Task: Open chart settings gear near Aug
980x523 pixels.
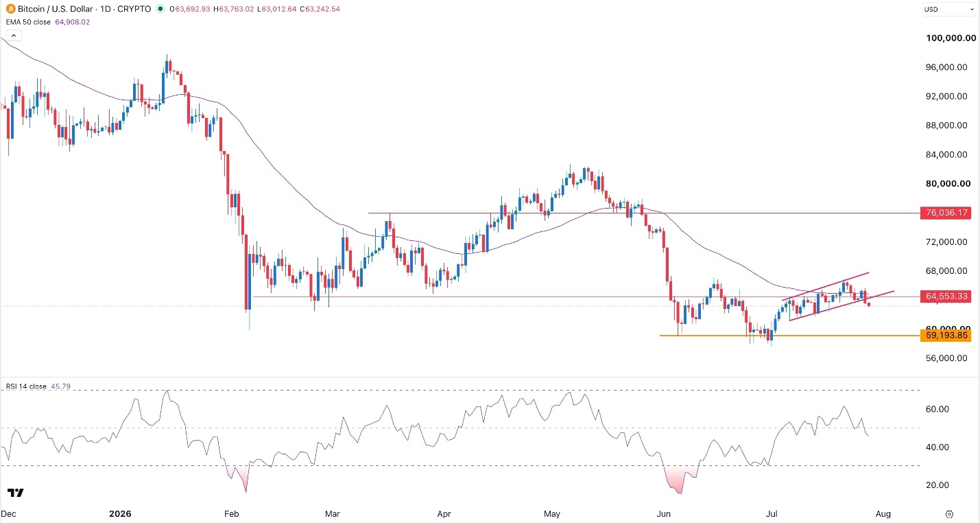Action: tap(949, 513)
